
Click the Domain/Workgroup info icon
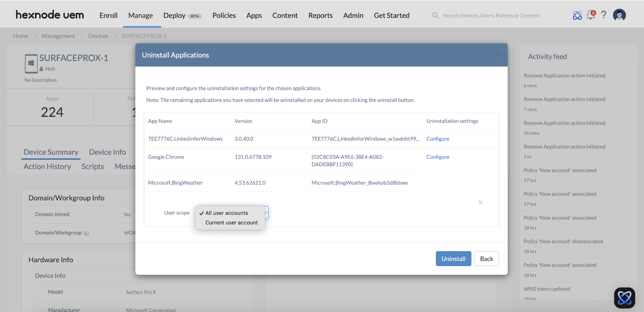point(86,233)
